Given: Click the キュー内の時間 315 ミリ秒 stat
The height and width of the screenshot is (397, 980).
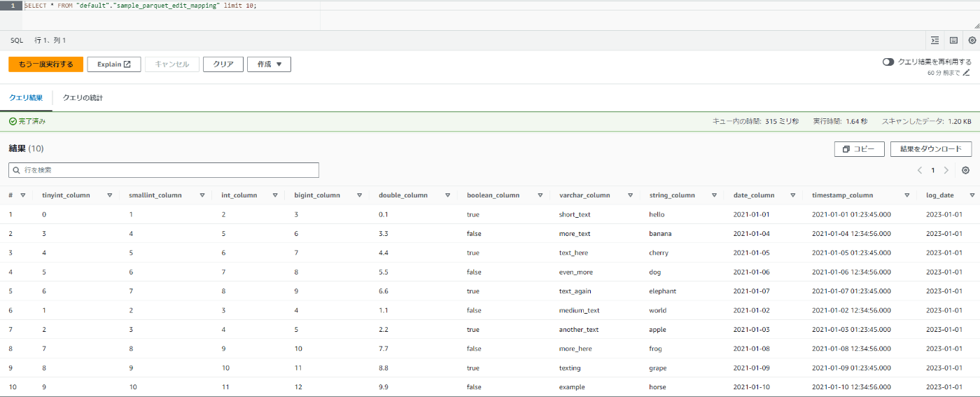Looking at the screenshot, I should 755,121.
